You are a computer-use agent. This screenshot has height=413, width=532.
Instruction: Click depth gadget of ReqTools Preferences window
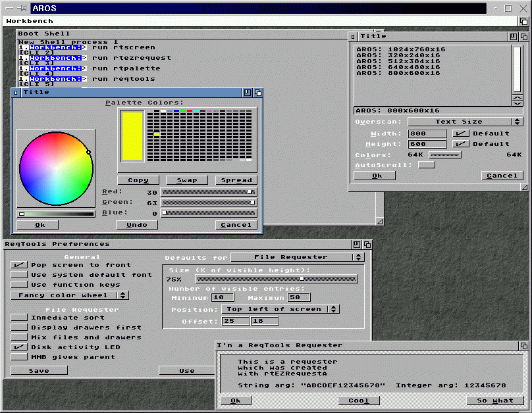(x=367, y=244)
